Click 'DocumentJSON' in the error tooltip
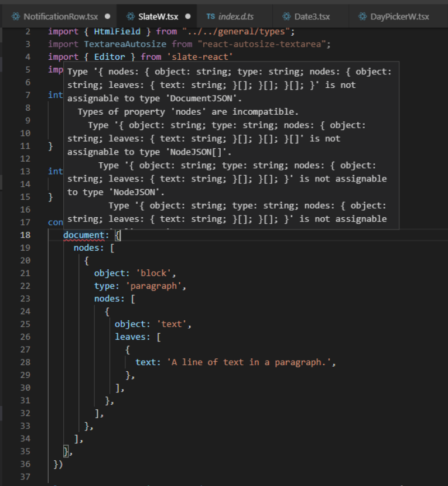This screenshot has width=448, height=486. (x=201, y=98)
